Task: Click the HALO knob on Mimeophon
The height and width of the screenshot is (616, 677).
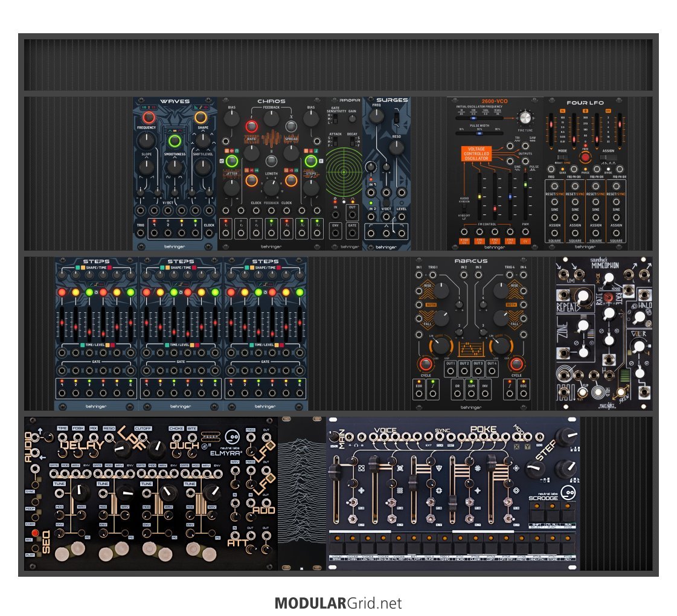Action: pyautogui.click(x=639, y=316)
